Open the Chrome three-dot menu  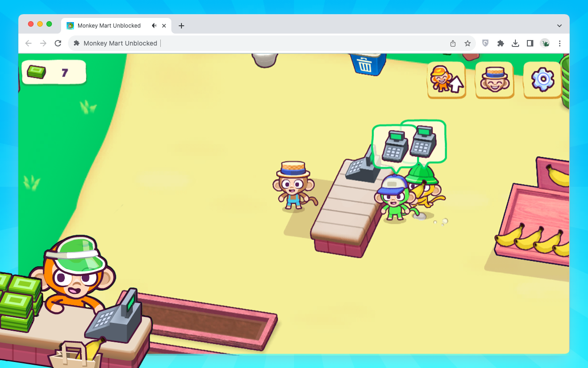(x=560, y=43)
